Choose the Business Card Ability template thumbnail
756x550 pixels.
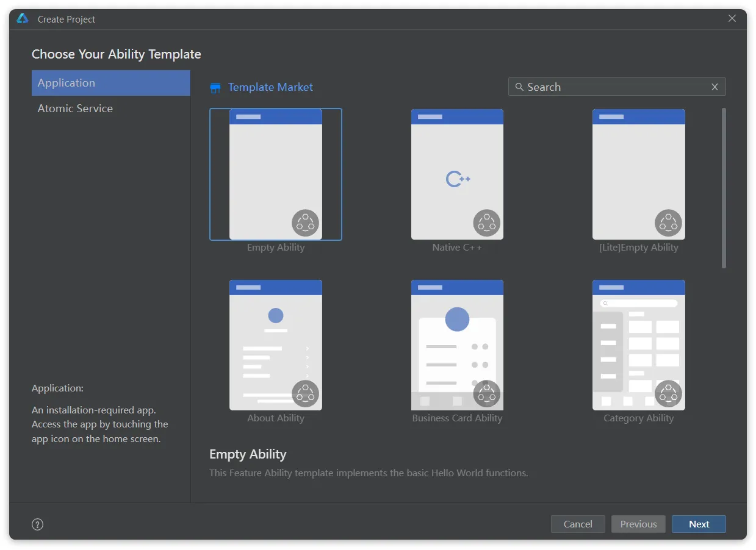pyautogui.click(x=457, y=345)
